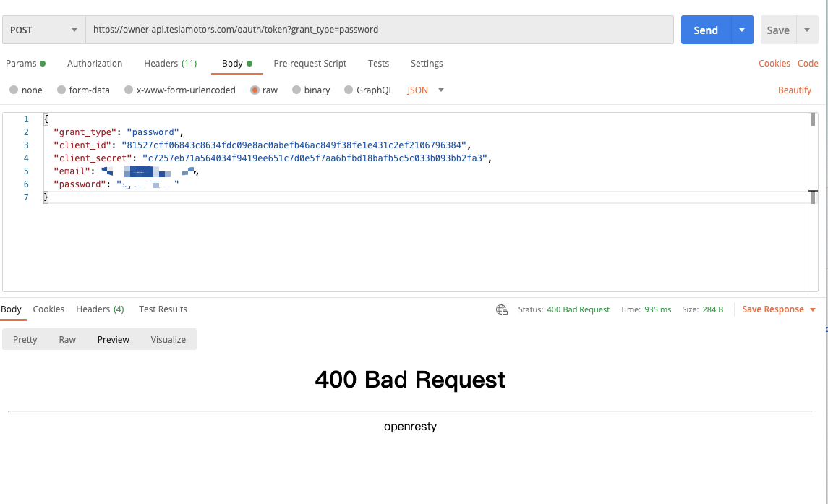Screen dimensions: 828x504
Task: Switch to the Preview response view
Action: (x=113, y=338)
